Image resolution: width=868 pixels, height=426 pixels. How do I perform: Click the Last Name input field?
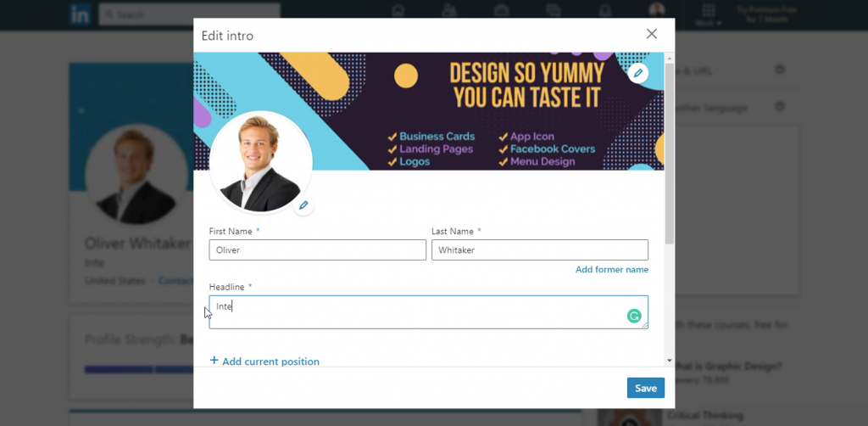[540, 249]
